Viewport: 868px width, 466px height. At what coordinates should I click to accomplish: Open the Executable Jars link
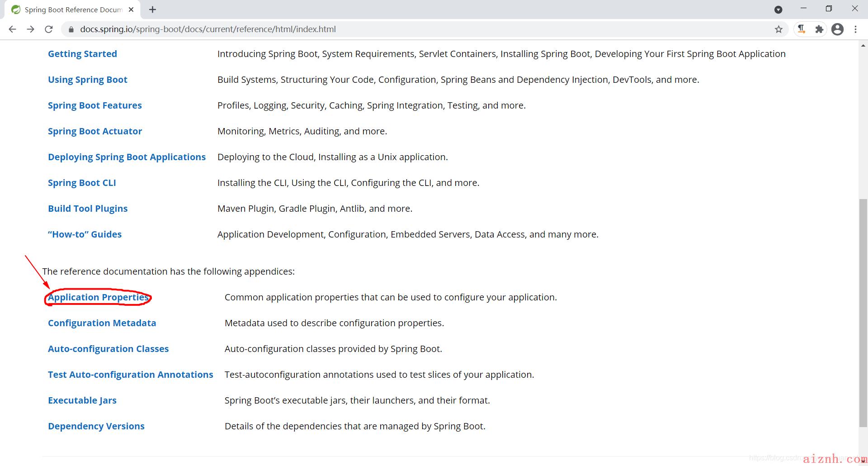[82, 400]
